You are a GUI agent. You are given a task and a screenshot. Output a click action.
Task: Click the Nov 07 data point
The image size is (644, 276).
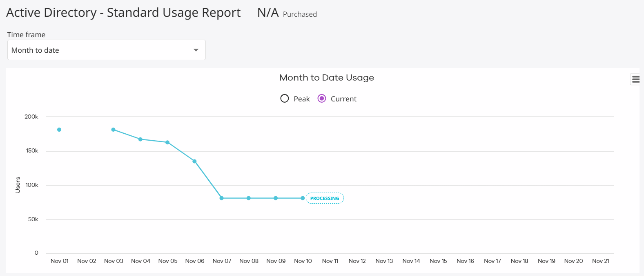tap(222, 198)
